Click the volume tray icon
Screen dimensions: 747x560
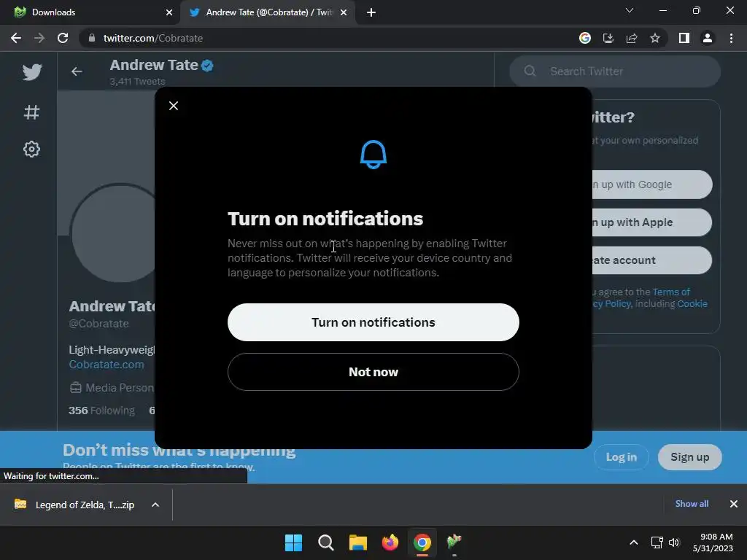tap(674, 542)
